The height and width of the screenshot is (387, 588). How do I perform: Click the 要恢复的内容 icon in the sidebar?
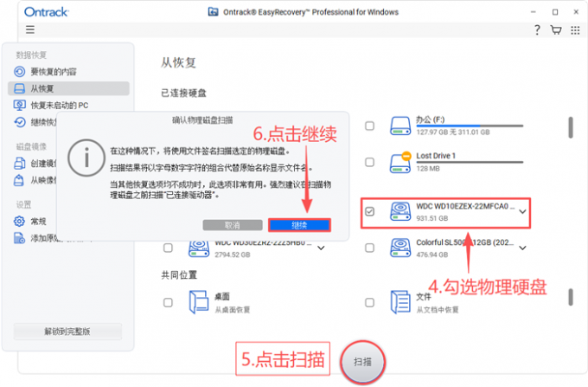coord(20,71)
